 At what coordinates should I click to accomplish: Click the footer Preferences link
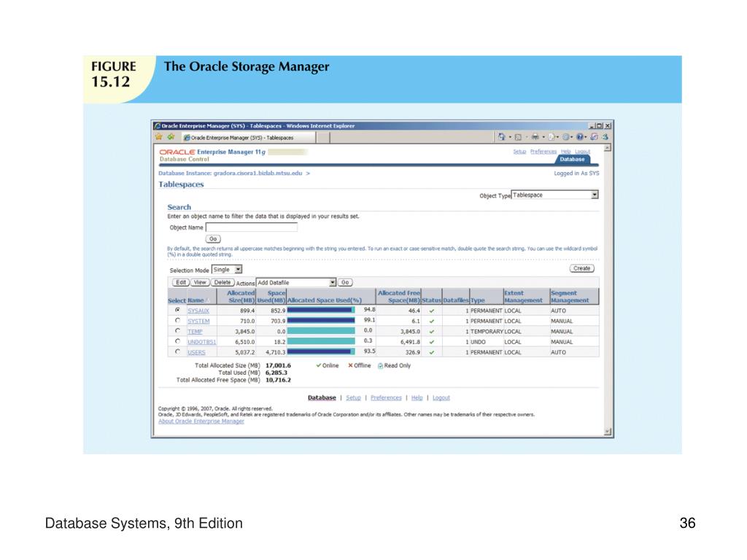[386, 398]
